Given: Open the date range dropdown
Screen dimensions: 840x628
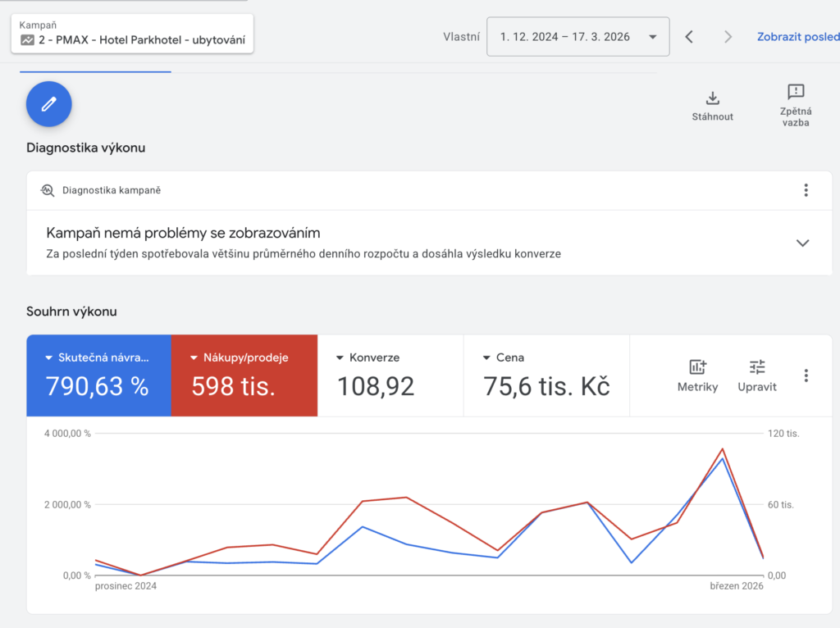Looking at the screenshot, I should coord(577,37).
